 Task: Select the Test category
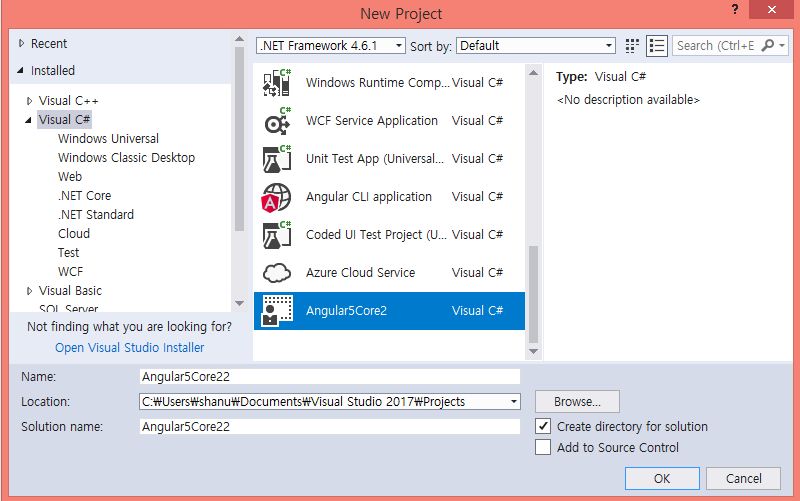[x=68, y=253]
